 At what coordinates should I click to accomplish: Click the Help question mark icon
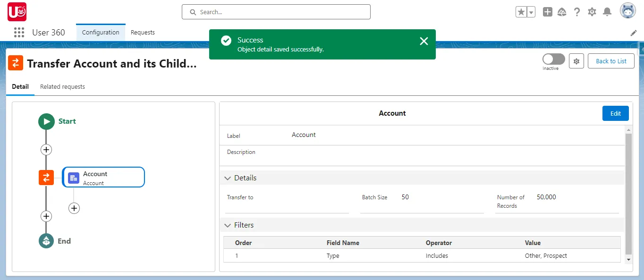coord(577,11)
